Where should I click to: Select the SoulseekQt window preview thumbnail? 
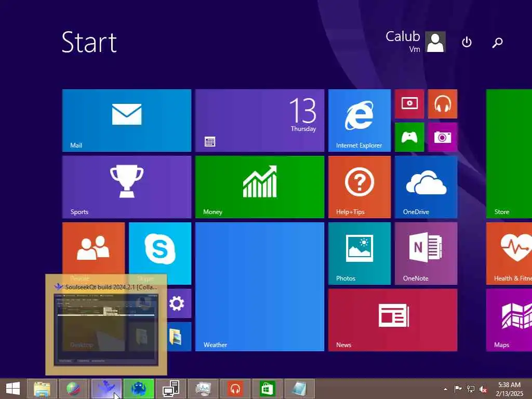click(106, 329)
